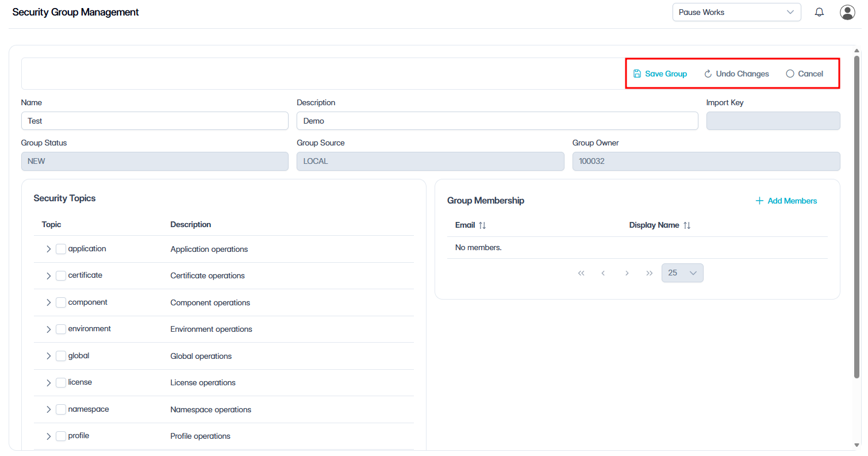Click the Description column header in Security Topics
The image size is (868, 456).
[191, 224]
